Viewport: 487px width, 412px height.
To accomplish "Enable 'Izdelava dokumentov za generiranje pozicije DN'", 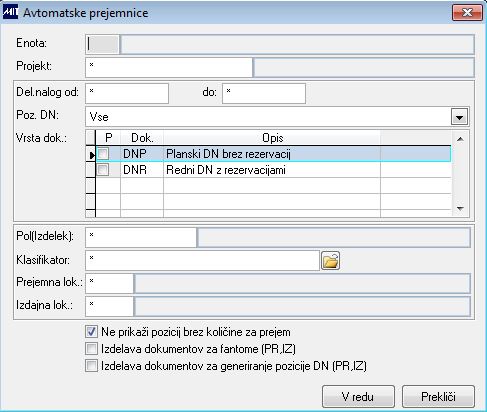I will 91,366.
